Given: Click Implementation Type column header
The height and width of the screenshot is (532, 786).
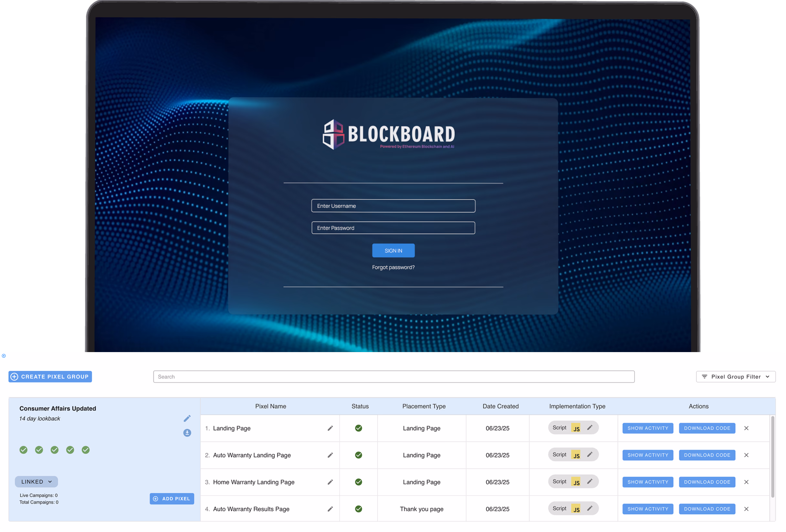Looking at the screenshot, I should (577, 406).
